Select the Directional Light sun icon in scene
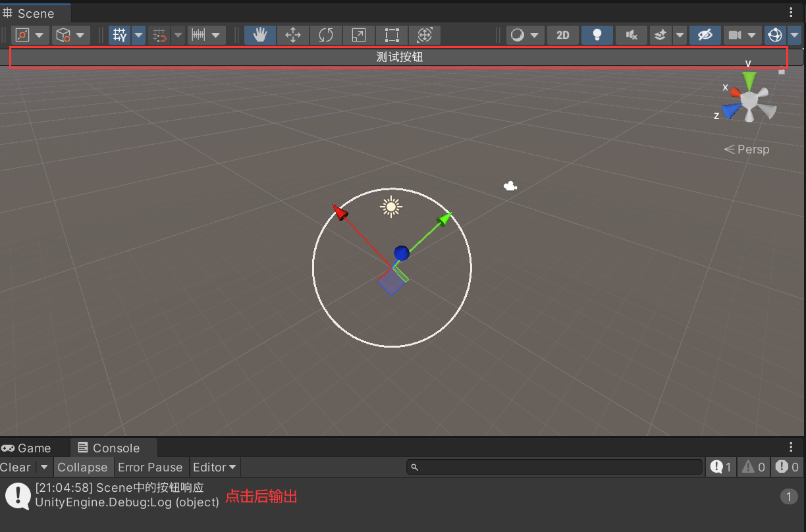 tap(391, 207)
